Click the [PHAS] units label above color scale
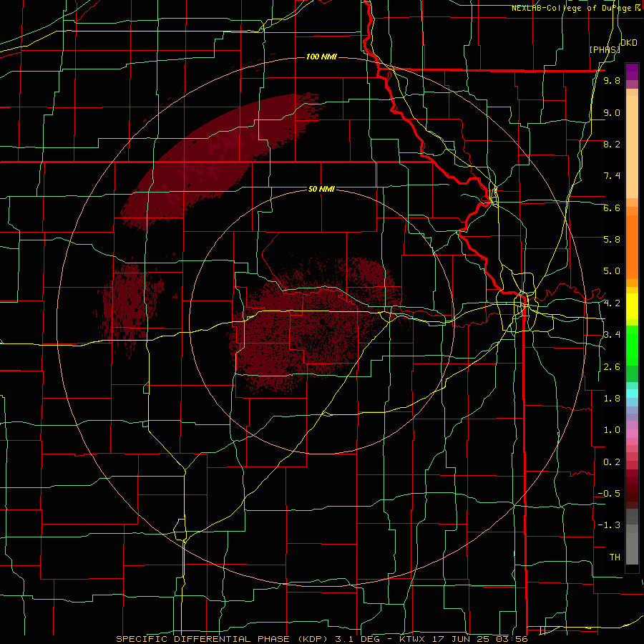The height and width of the screenshot is (644, 644). (x=605, y=49)
